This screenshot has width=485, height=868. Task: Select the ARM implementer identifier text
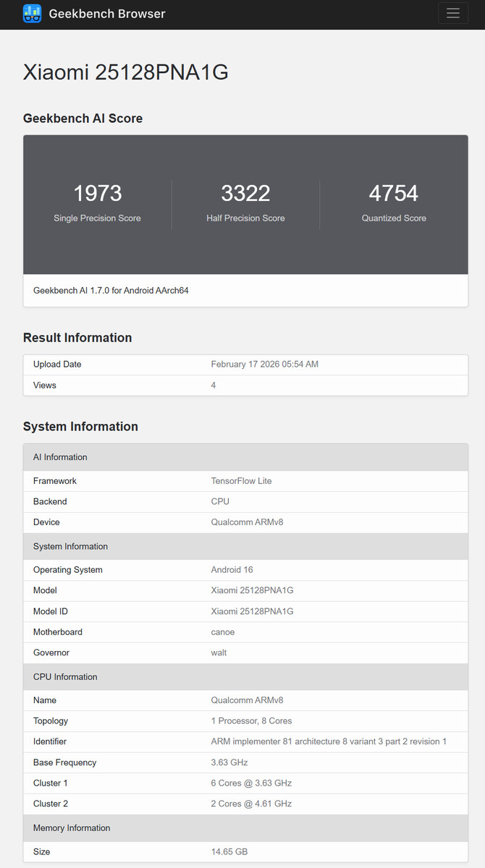329,741
